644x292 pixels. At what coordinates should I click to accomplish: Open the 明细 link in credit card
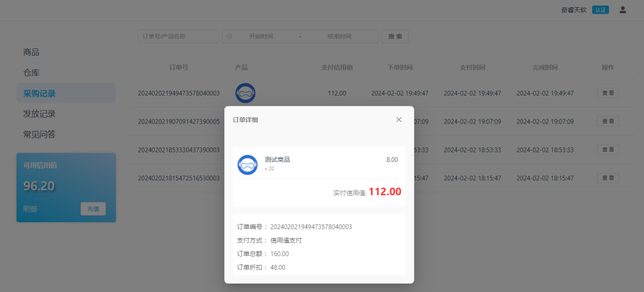(x=30, y=209)
